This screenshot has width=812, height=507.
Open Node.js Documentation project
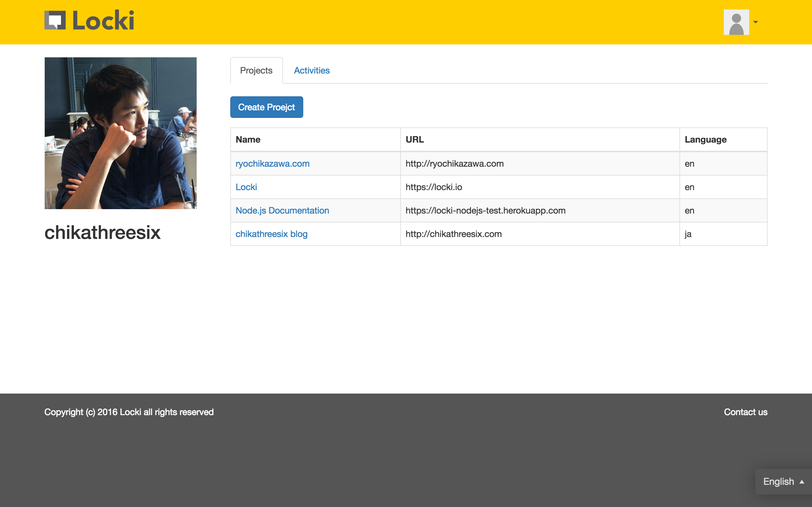point(282,211)
